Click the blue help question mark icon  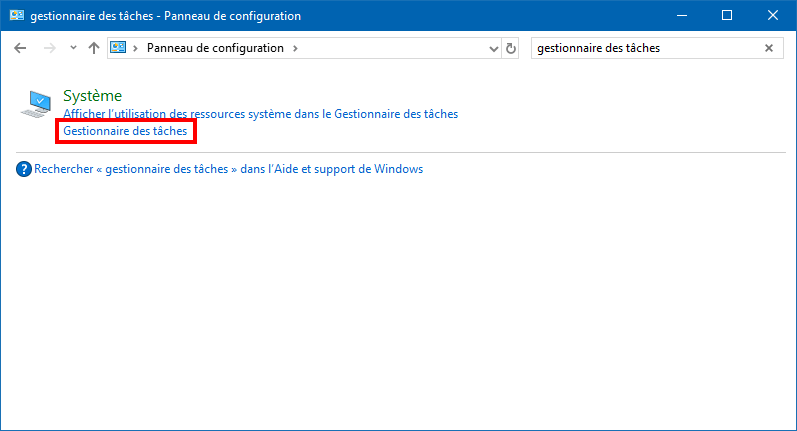click(23, 169)
